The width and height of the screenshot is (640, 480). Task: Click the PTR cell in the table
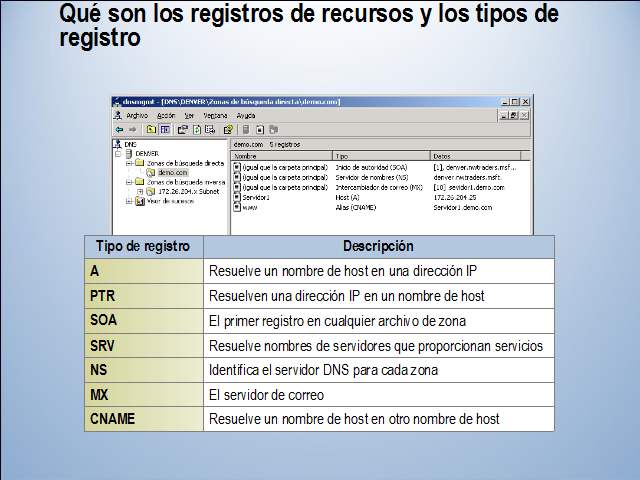pyautogui.click(x=144, y=296)
